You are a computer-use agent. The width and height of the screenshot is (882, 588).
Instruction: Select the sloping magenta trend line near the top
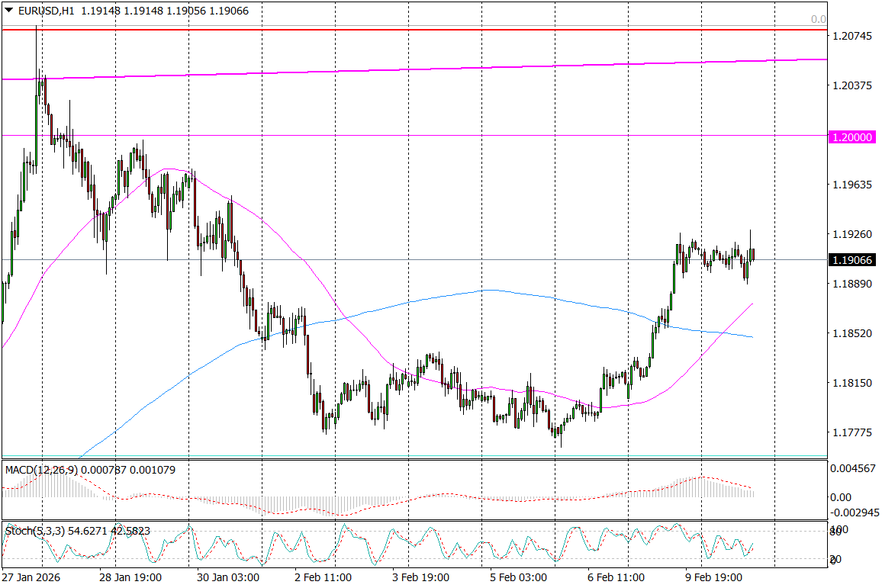(x=381, y=70)
